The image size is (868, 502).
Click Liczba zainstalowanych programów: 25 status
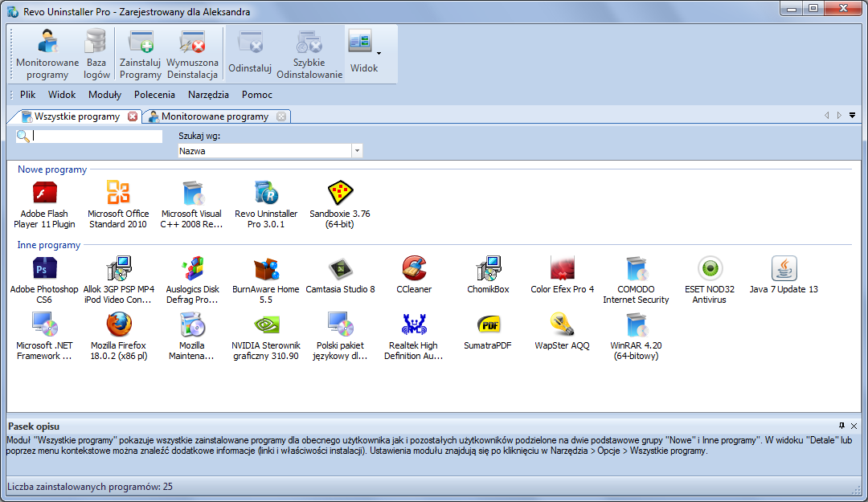tap(90, 487)
